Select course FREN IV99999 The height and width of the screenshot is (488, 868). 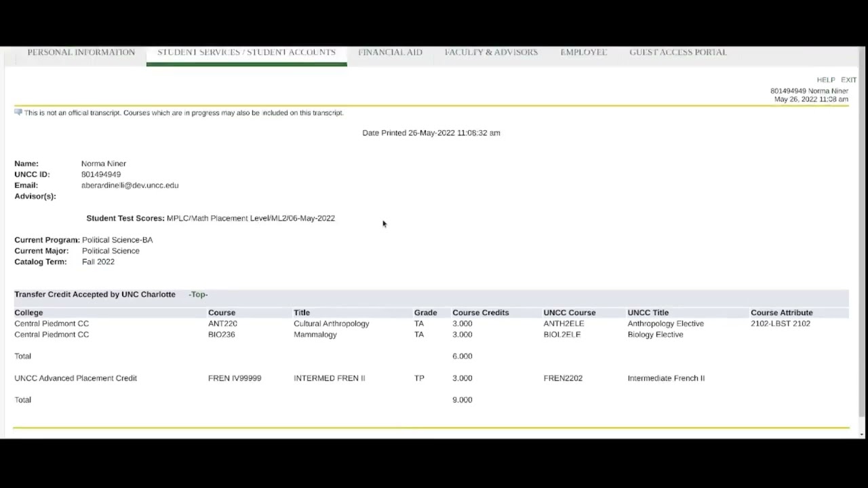(x=235, y=378)
